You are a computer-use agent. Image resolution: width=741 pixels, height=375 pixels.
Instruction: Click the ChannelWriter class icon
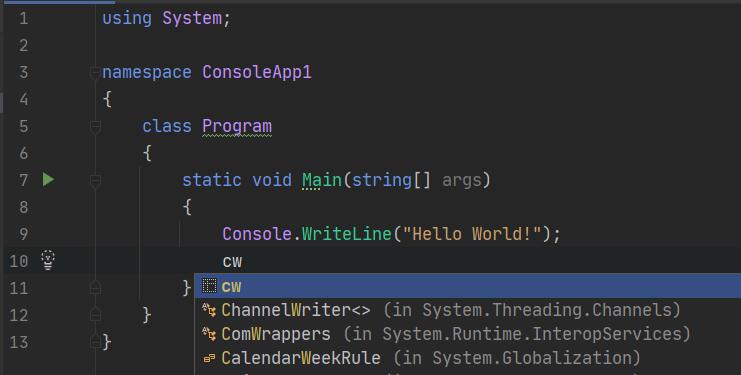(x=209, y=310)
